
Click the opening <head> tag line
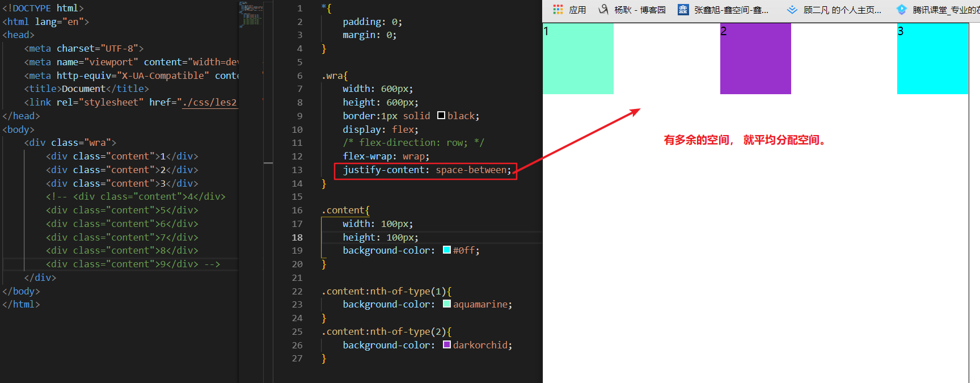[x=18, y=35]
